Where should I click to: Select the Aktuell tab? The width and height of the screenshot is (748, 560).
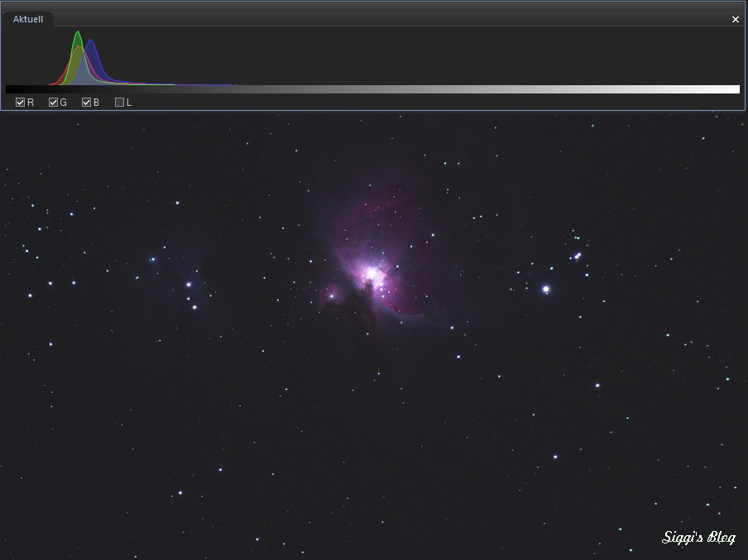(x=27, y=18)
